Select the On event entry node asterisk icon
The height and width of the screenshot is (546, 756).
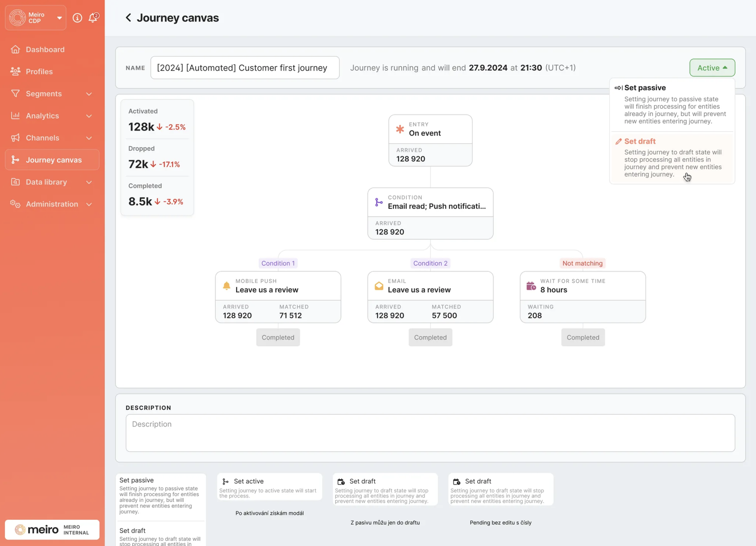[400, 129]
